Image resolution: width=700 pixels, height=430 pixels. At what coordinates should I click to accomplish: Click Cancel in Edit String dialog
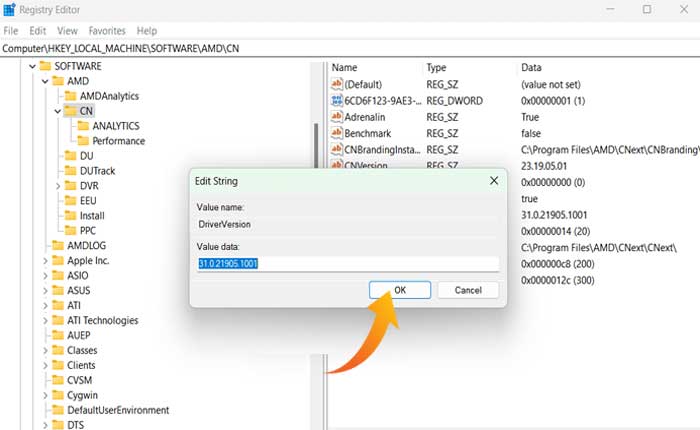(x=468, y=290)
